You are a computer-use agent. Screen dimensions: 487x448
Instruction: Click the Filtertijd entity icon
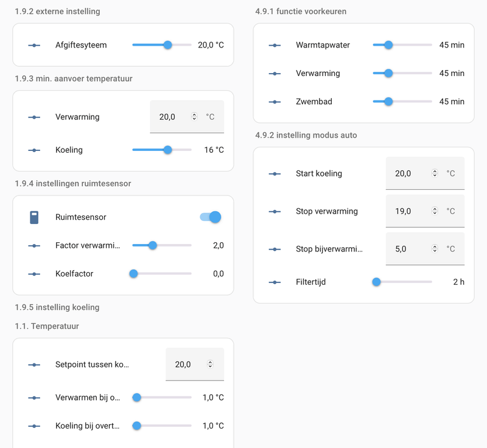pos(275,282)
